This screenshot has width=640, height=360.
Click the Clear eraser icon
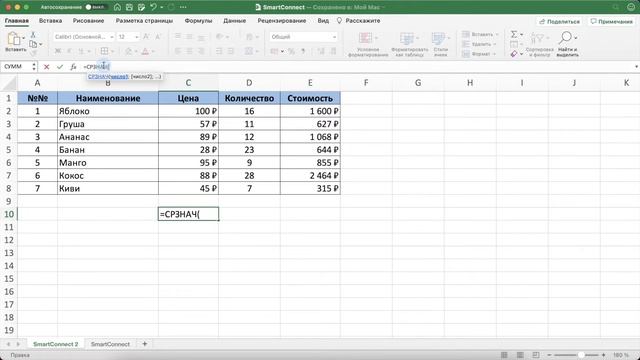(514, 53)
